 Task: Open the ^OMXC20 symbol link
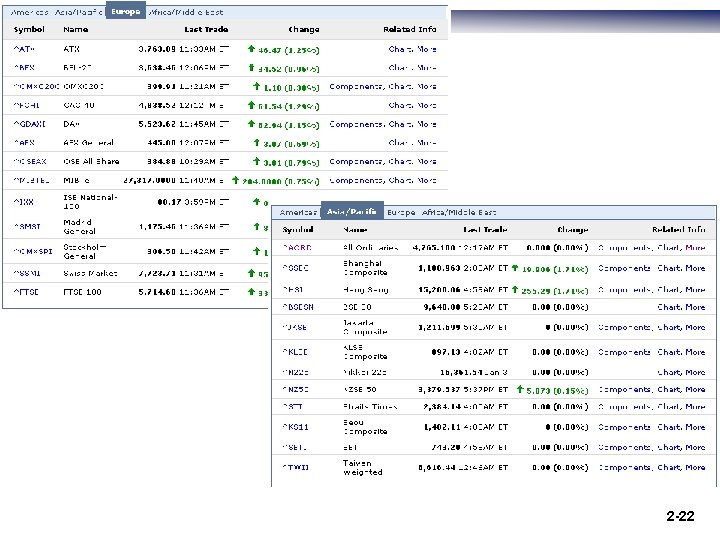pos(36,86)
